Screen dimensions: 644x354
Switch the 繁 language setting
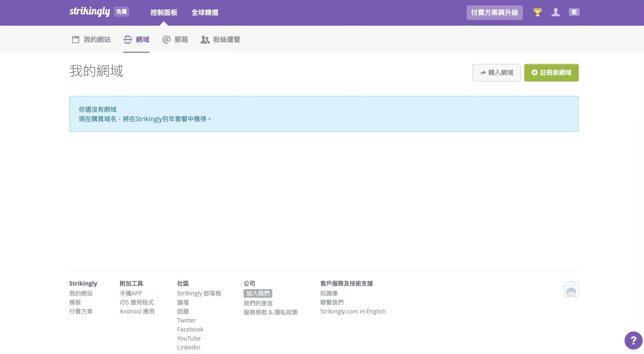click(x=574, y=12)
